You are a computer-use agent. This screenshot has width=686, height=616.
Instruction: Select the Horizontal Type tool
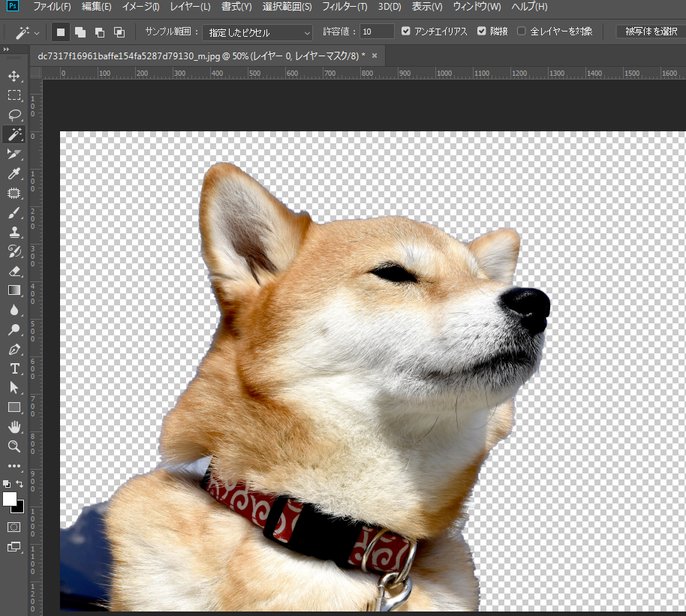14,368
